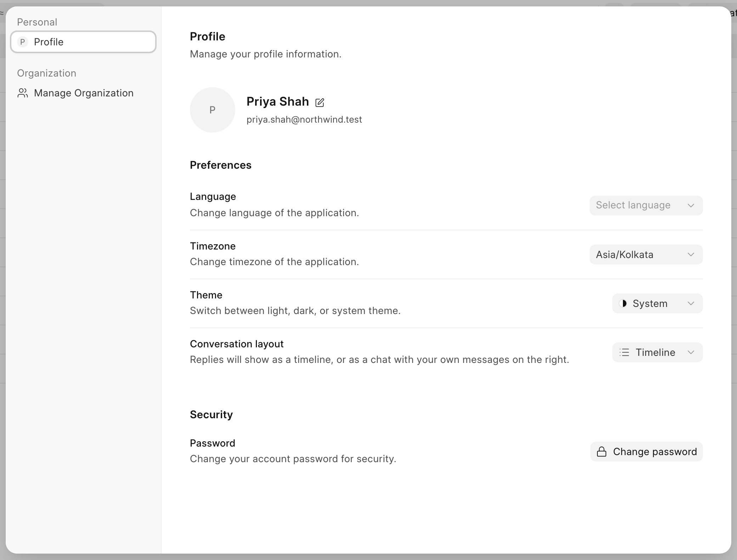Viewport: 737px width, 560px height.
Task: Click the Preferences section heading
Action: (x=221, y=165)
